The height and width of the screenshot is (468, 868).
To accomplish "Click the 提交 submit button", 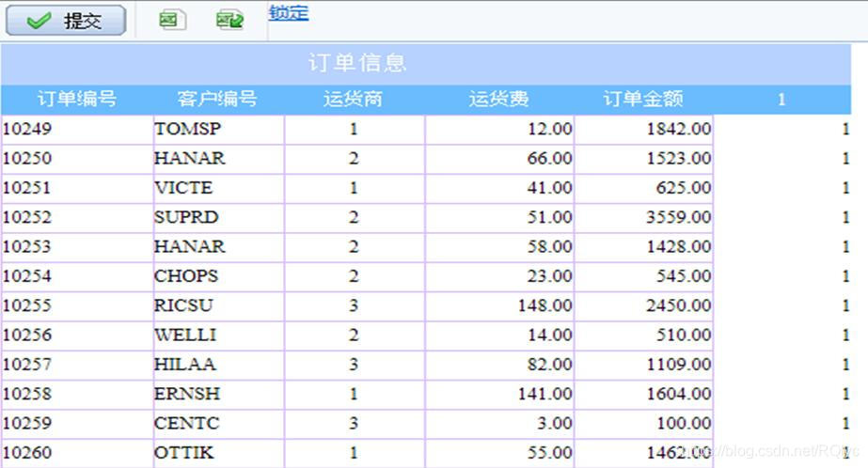I will click(66, 21).
